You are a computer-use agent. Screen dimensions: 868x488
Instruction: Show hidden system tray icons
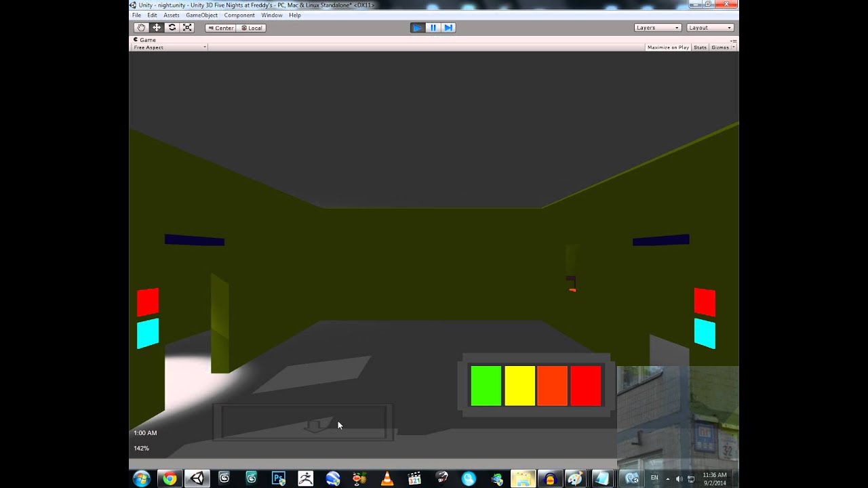click(668, 479)
